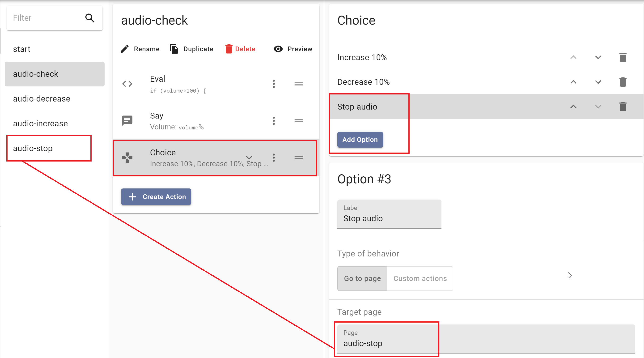The height and width of the screenshot is (358, 644).
Task: Click the Say action drag handle
Action: pyautogui.click(x=298, y=121)
